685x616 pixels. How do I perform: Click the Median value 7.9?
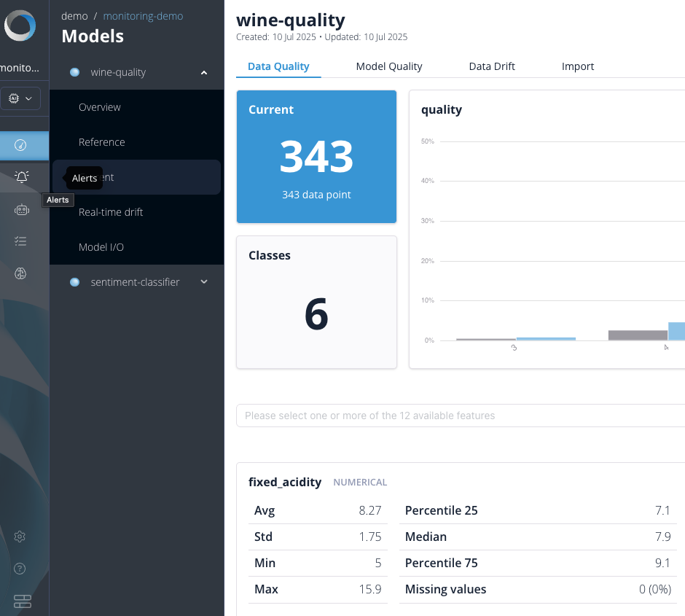coord(662,537)
